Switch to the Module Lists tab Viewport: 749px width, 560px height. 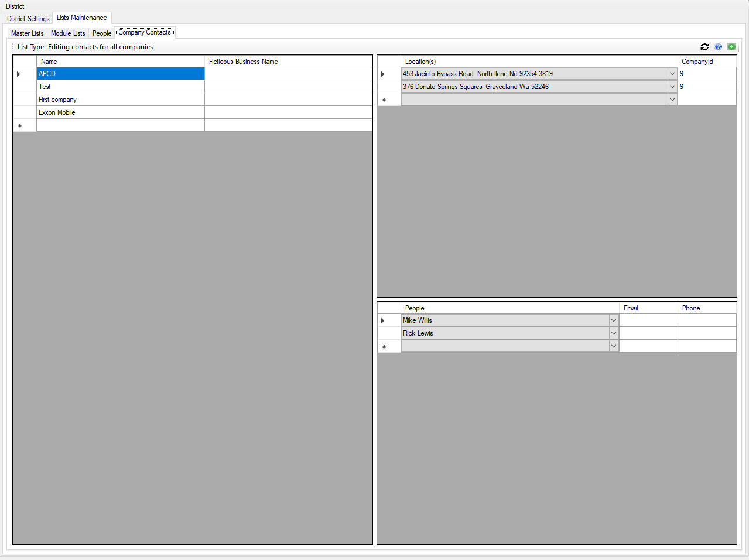pyautogui.click(x=68, y=33)
